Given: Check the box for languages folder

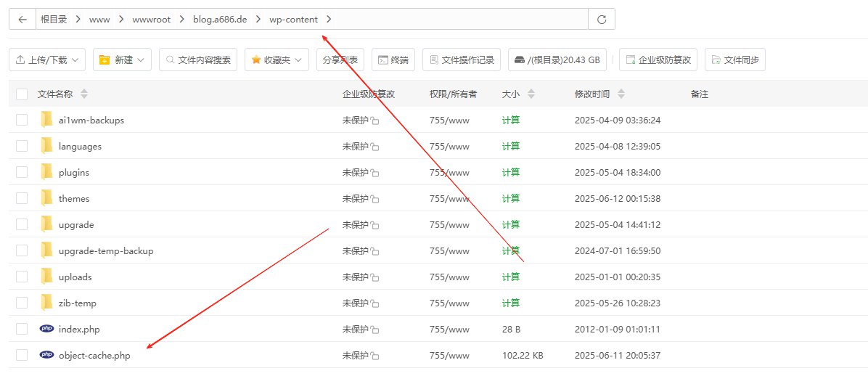Looking at the screenshot, I should [22, 146].
